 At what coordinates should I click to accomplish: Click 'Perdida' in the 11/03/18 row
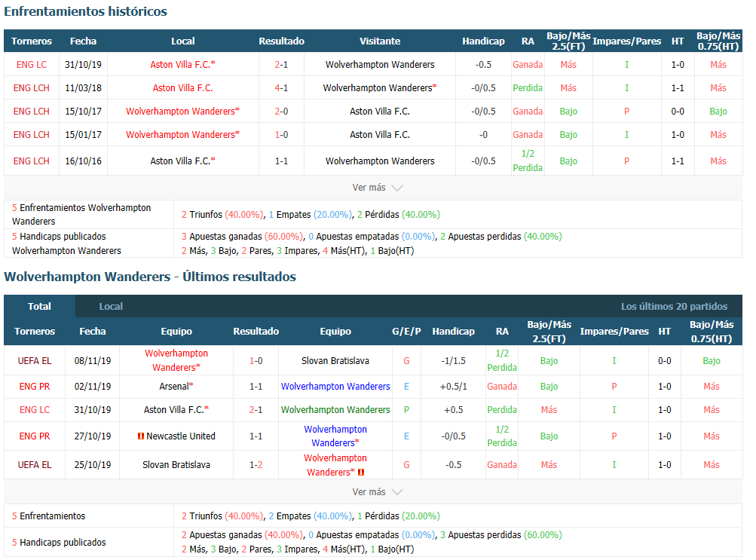click(528, 88)
